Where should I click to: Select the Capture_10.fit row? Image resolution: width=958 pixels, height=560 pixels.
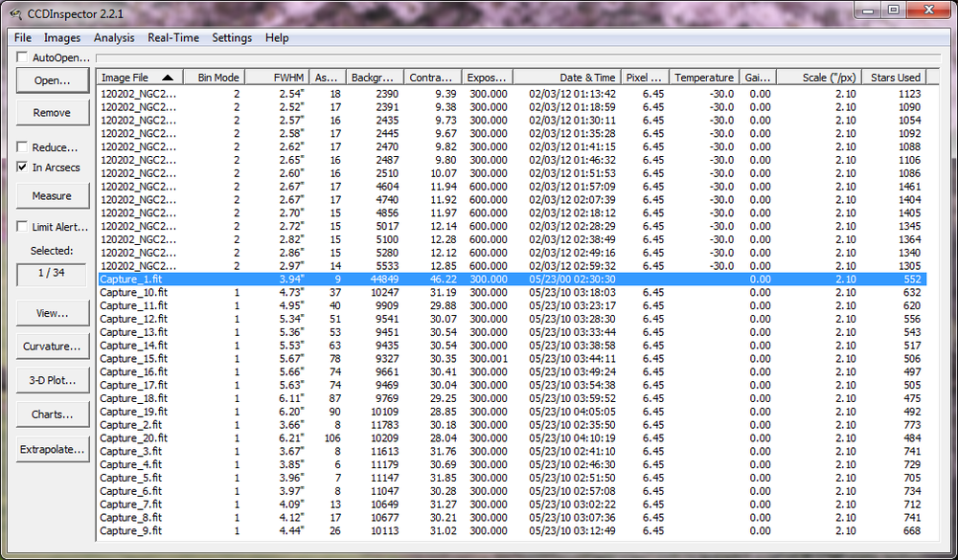[x=513, y=293]
